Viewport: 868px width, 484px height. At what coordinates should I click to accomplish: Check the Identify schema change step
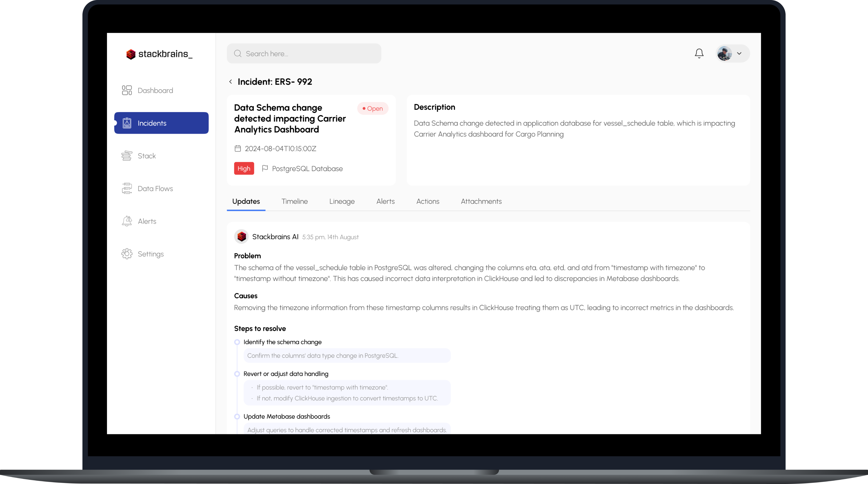[x=236, y=342]
